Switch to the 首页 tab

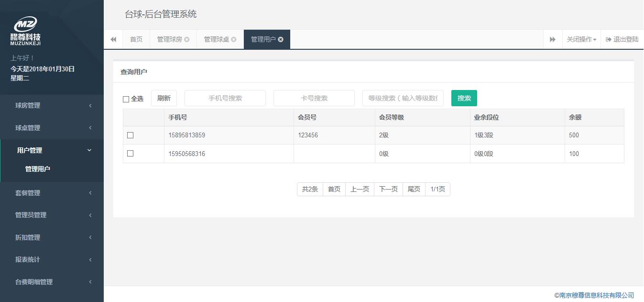pos(136,39)
